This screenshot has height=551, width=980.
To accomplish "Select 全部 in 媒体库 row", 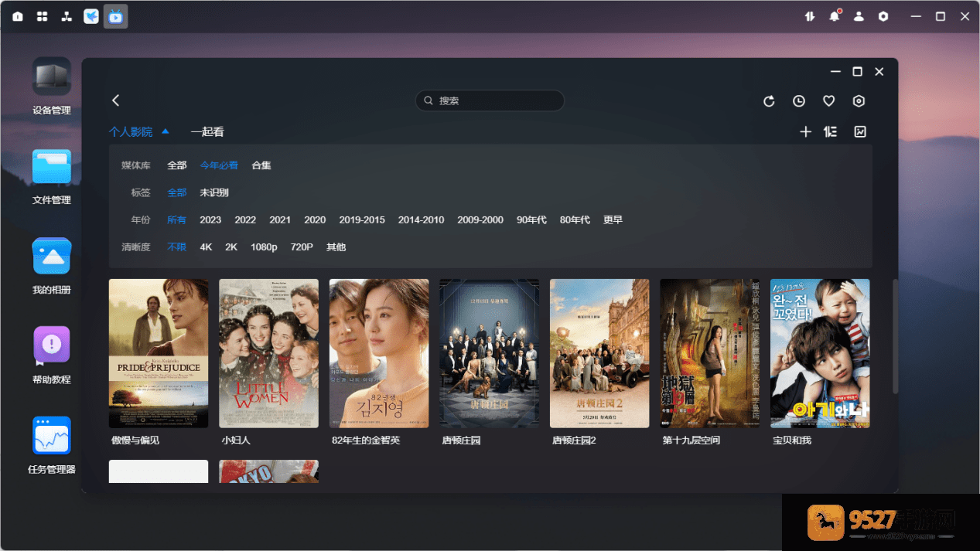I will click(177, 165).
